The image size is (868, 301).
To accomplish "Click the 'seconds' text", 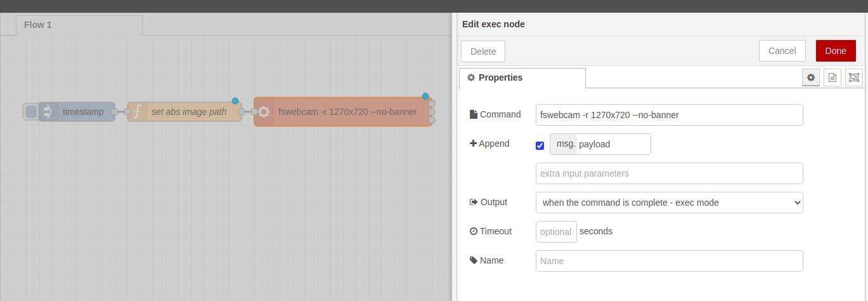I will 596,231.
